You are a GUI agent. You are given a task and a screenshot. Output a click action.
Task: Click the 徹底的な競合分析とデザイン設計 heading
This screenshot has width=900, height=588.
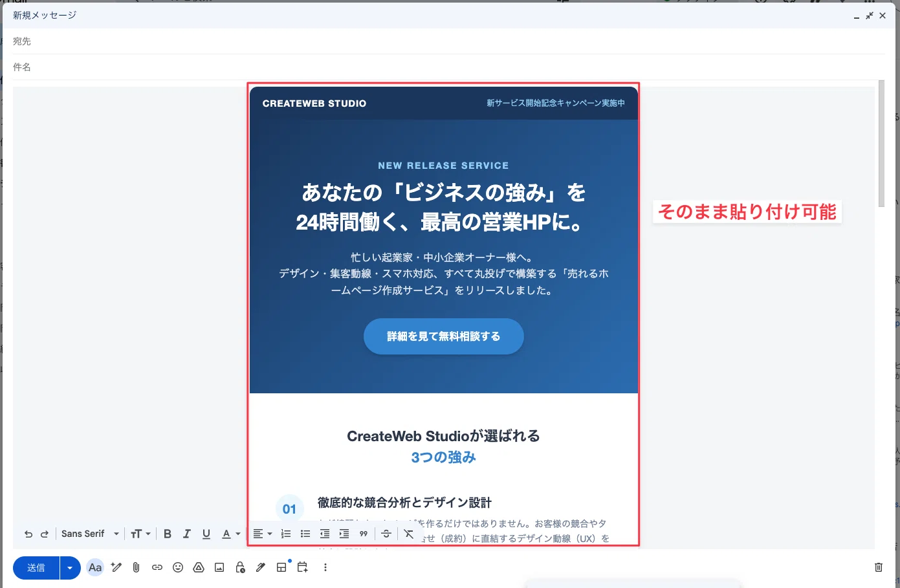coord(405,503)
